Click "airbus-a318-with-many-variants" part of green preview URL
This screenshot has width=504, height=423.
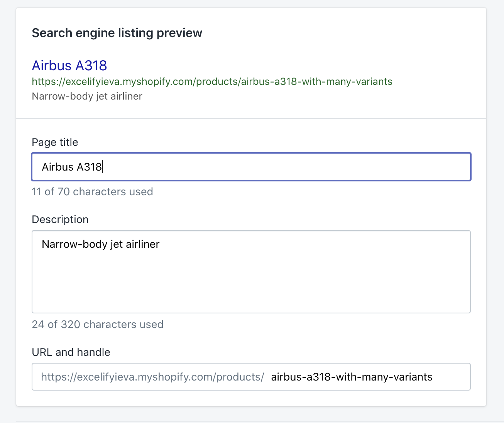coord(317,82)
